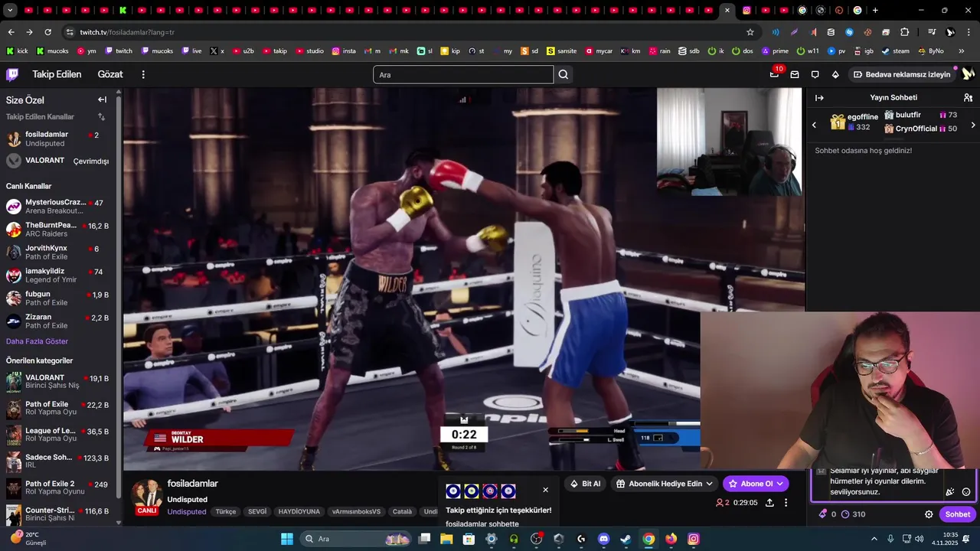Reload the page
The image size is (980, 551).
[x=47, y=32]
